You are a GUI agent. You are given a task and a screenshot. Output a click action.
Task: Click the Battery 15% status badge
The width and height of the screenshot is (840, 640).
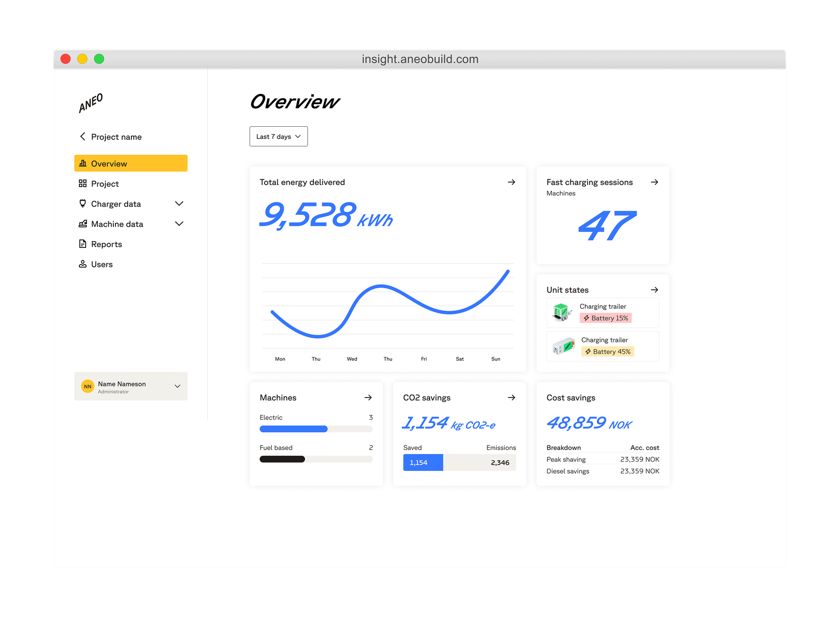point(605,318)
